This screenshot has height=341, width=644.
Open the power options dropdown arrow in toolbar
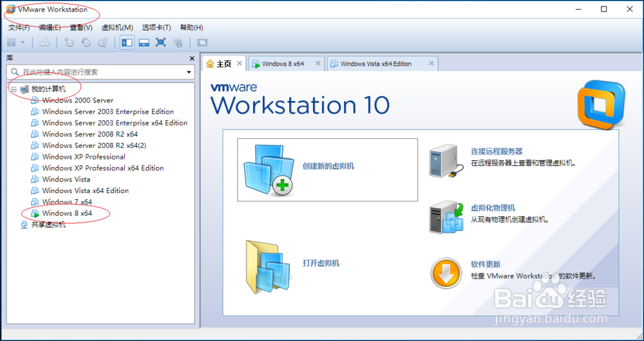[x=23, y=42]
